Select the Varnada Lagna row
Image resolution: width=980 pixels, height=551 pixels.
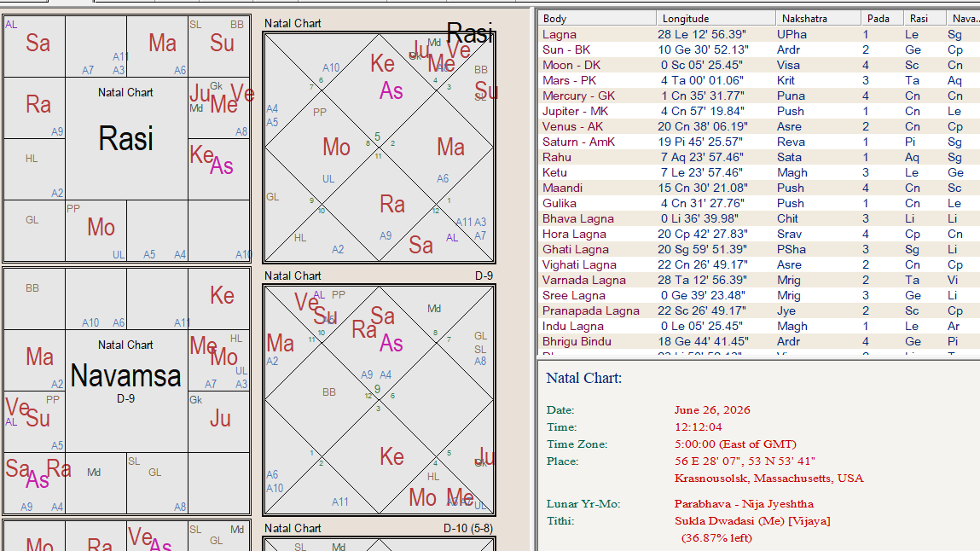click(x=759, y=280)
